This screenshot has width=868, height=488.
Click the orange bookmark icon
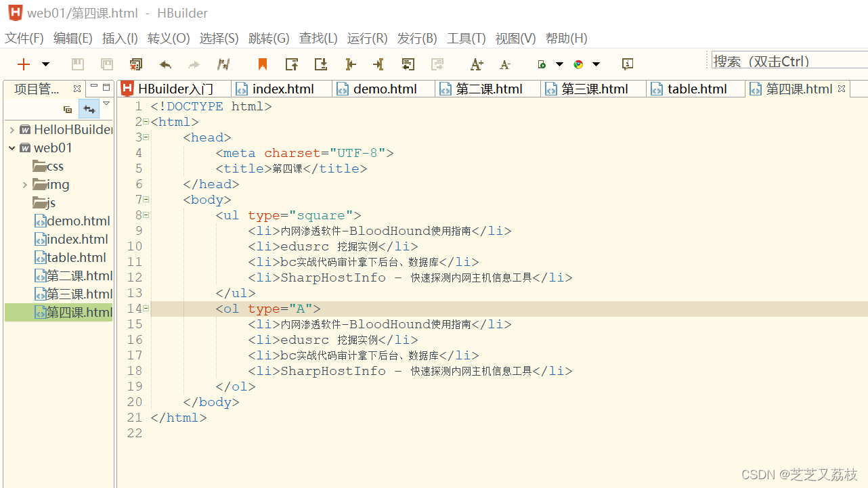(x=263, y=64)
